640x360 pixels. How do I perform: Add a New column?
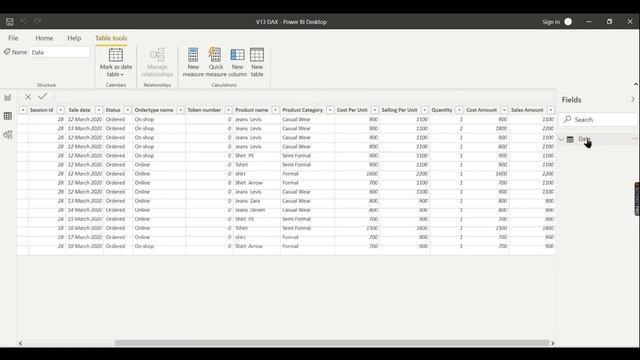(x=238, y=62)
